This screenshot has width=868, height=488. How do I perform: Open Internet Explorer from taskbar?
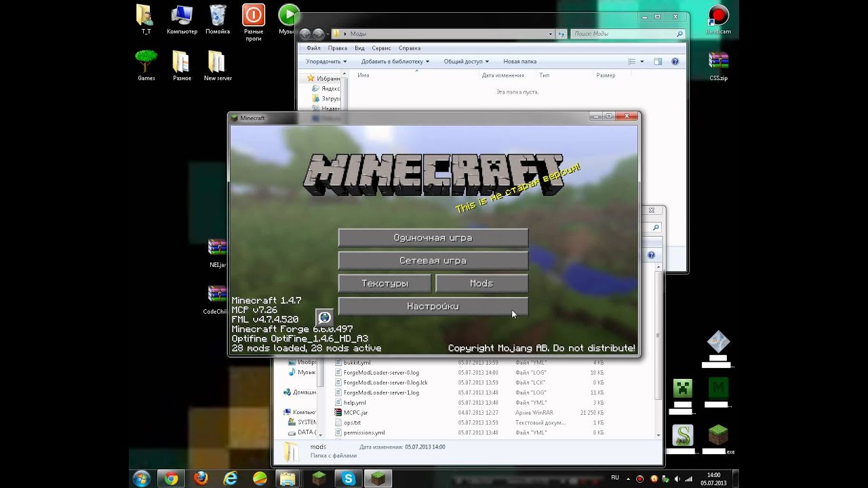[x=231, y=479]
